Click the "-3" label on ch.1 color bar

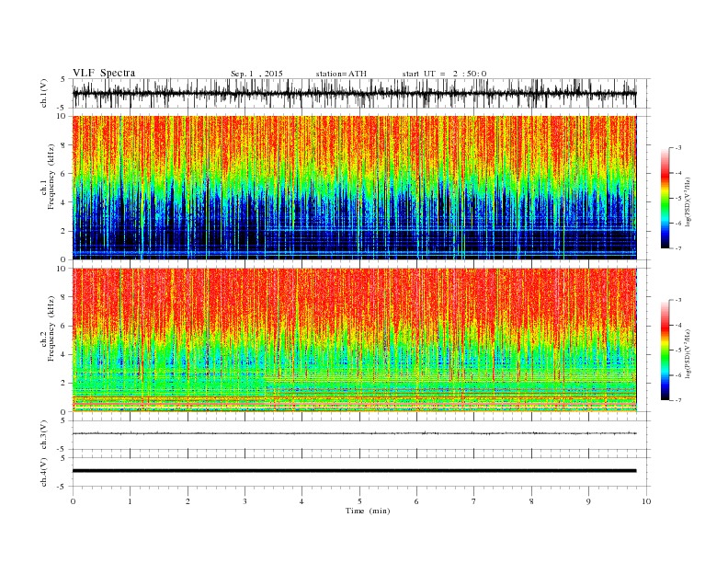[x=677, y=148]
